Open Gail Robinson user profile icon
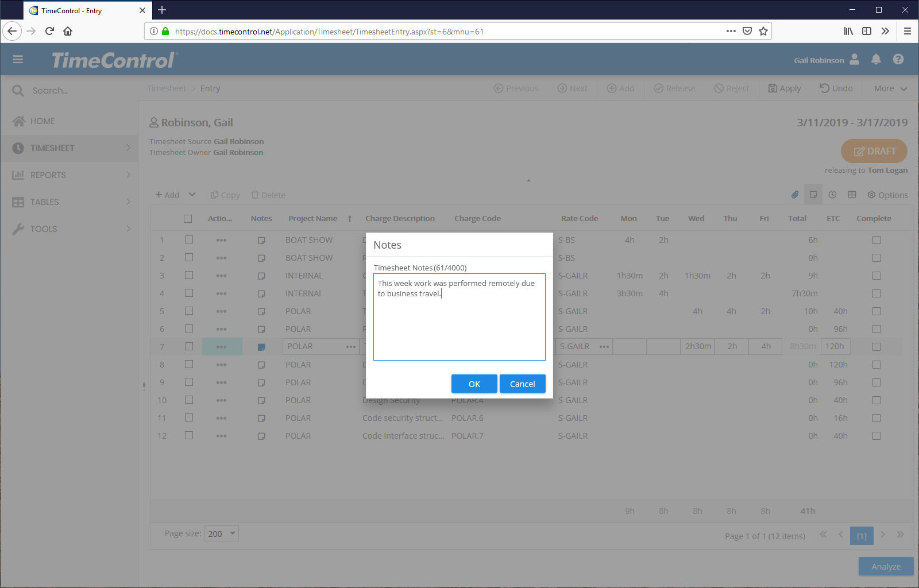The width and height of the screenshot is (919, 588). point(854,59)
